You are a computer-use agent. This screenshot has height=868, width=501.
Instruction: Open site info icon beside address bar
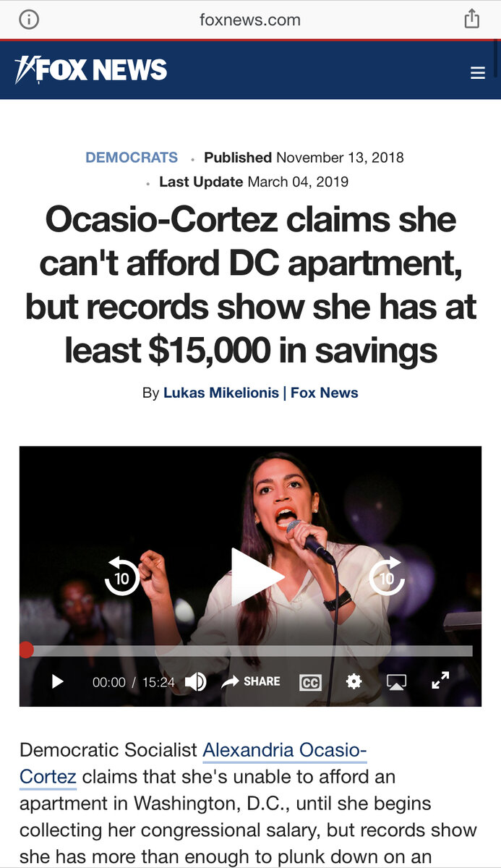[29, 20]
